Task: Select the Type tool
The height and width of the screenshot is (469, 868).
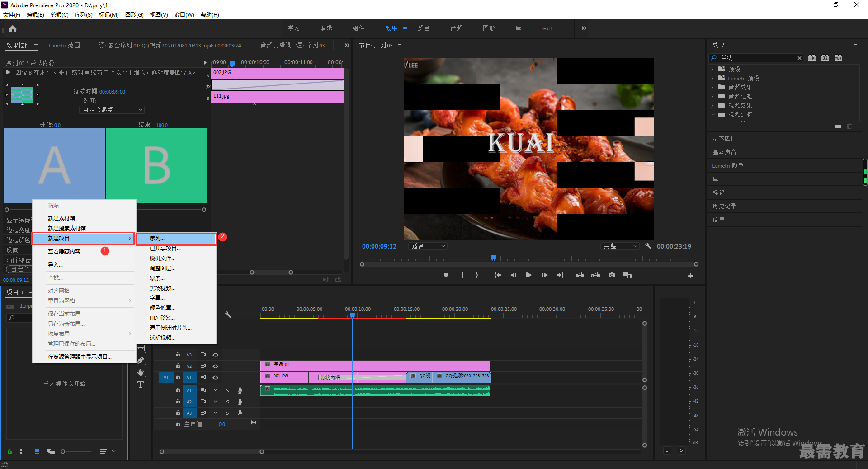Action: 141,385
